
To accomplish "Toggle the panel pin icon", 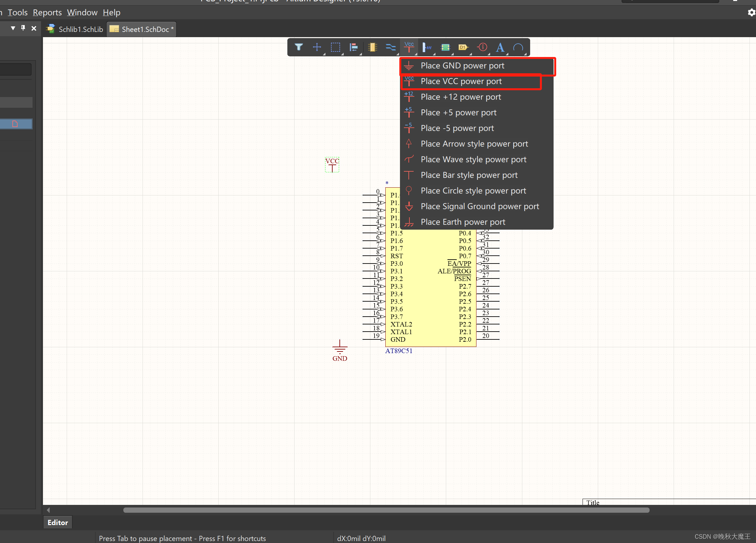I will [23, 28].
